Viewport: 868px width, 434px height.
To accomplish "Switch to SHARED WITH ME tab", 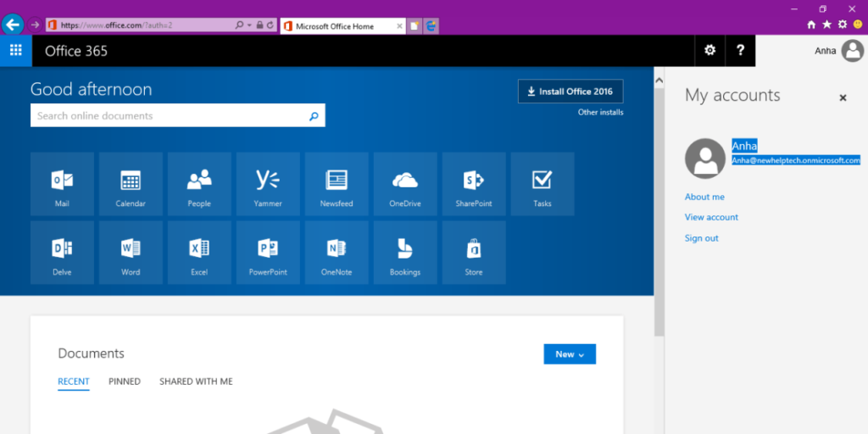I will point(196,381).
